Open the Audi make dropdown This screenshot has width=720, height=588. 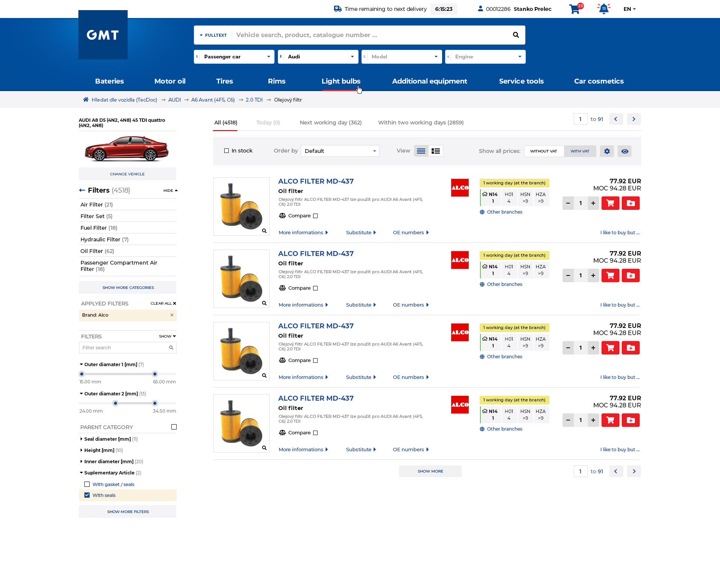pyautogui.click(x=318, y=57)
